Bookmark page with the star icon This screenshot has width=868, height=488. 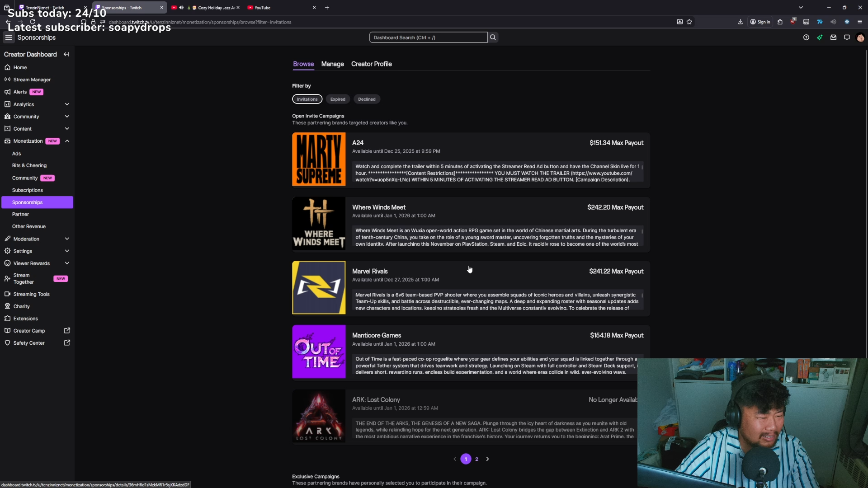(x=689, y=22)
